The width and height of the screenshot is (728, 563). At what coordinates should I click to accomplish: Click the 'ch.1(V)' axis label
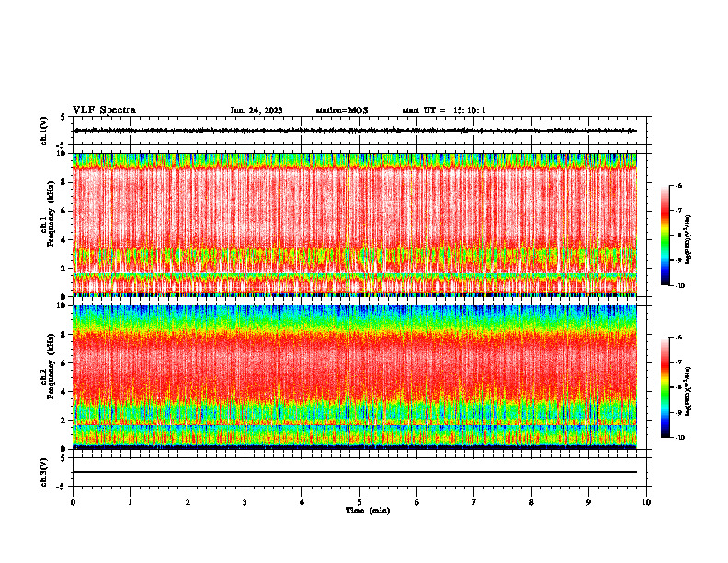[x=44, y=131]
